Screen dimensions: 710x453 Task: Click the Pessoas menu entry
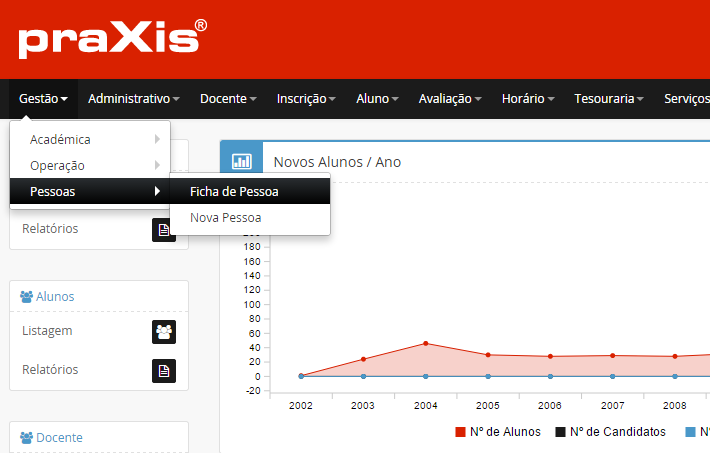[x=52, y=191]
